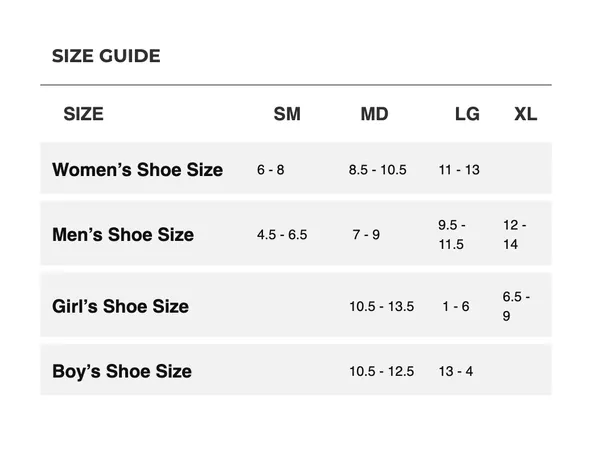
Task: Select the Men's Shoe Size row label
Action: click(x=123, y=235)
